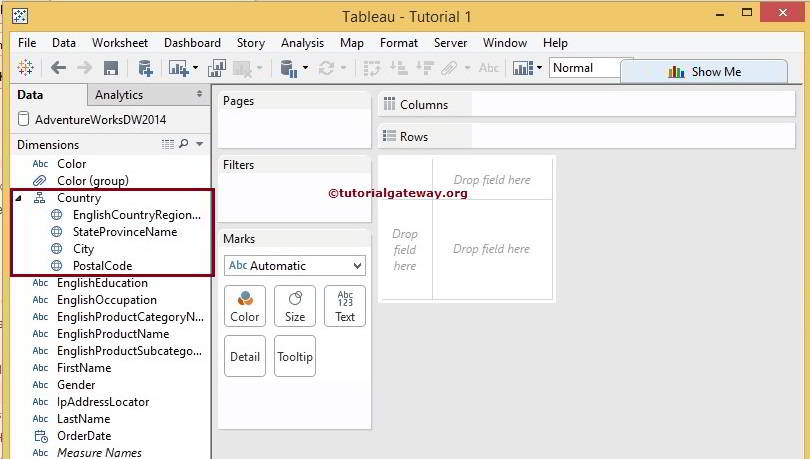Image resolution: width=810 pixels, height=459 pixels.
Task: Open the Automatic mark type dropdown
Action: (x=294, y=266)
